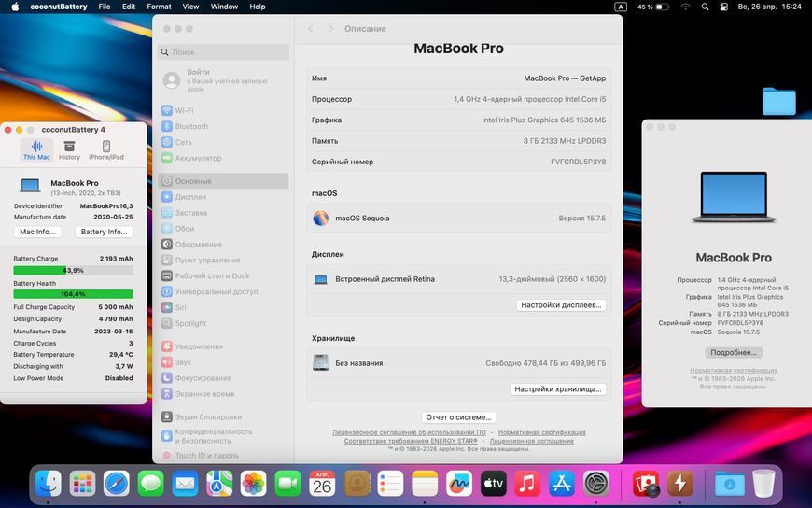This screenshot has height=508, width=812.
Task: Open the History tab in coconutBattery
Action: coord(69,150)
